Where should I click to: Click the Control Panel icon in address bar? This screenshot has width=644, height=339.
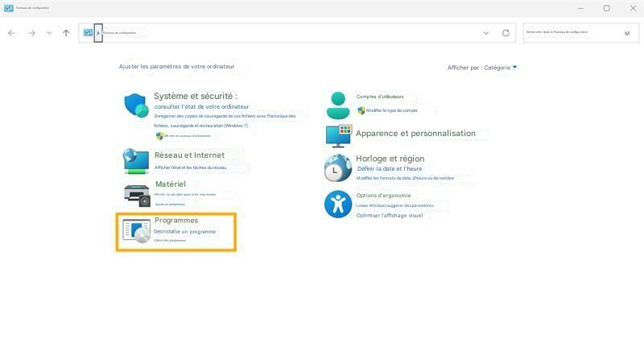88,32
